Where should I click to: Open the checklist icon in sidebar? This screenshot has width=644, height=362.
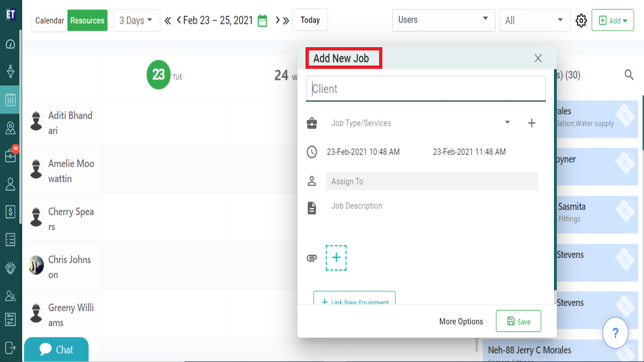[x=10, y=239]
